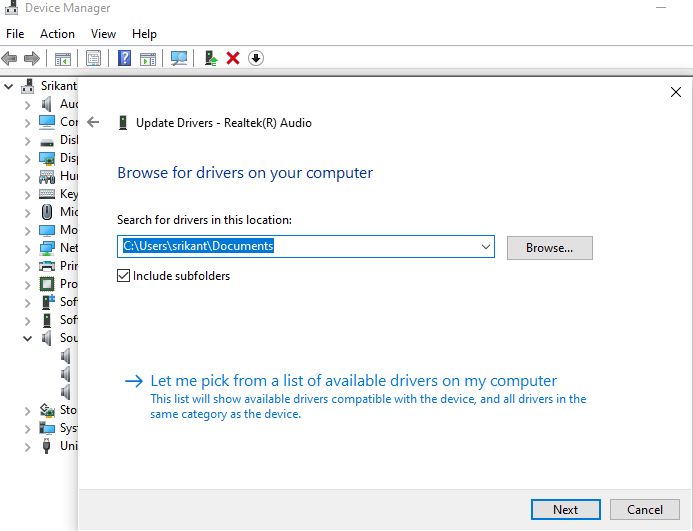Open the driver location dropdown arrow
The height and width of the screenshot is (531, 693).
pos(486,247)
